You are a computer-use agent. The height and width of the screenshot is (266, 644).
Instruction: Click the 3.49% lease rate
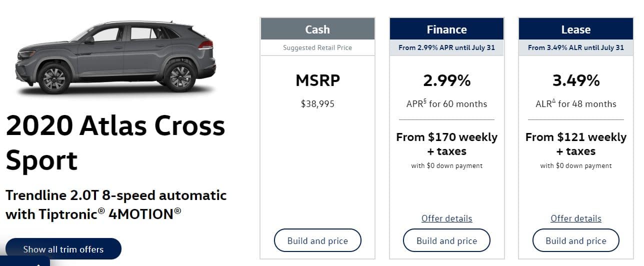[576, 80]
